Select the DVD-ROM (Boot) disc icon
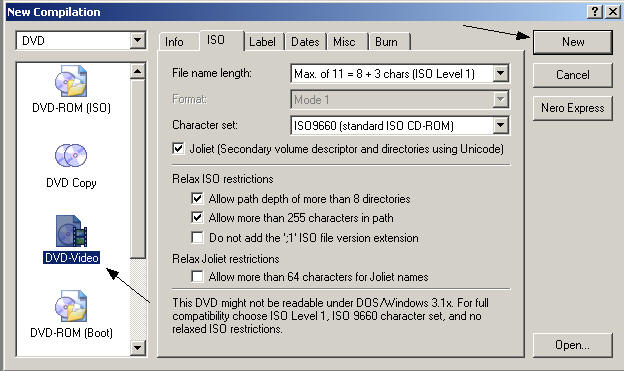 point(71,306)
